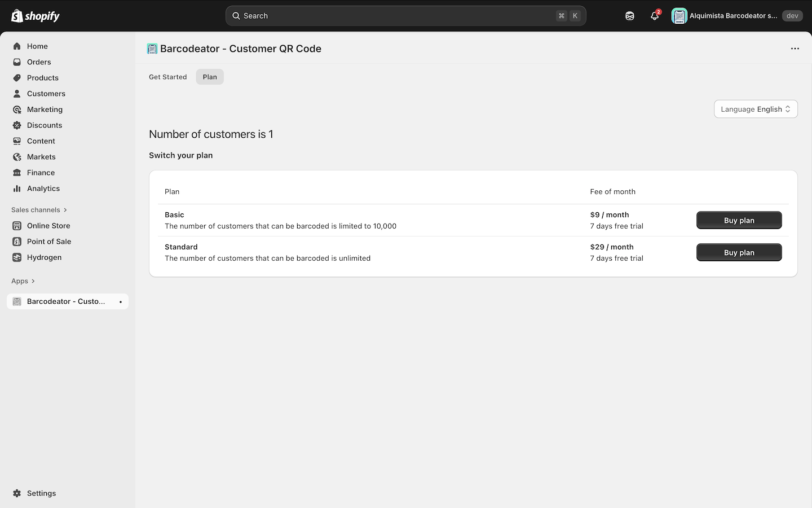The image size is (812, 508).
Task: Click the Point of Sale icon
Action: pyautogui.click(x=17, y=242)
